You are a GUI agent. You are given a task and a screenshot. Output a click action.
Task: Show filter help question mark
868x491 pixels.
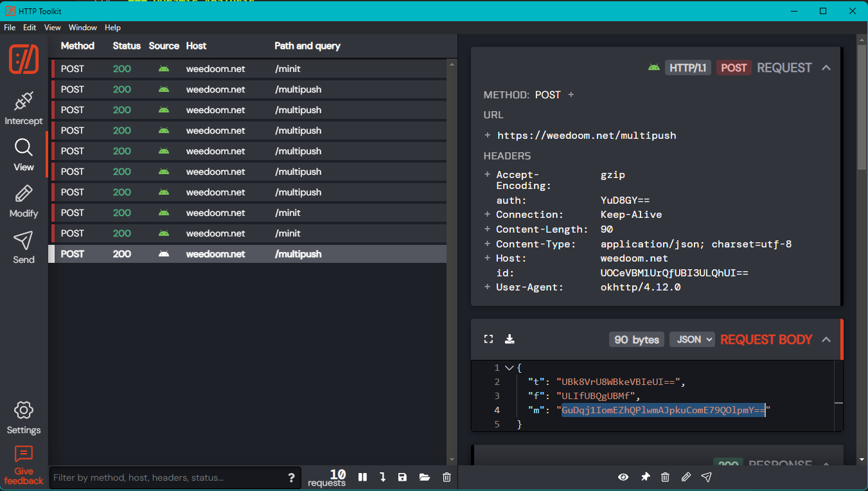pyautogui.click(x=291, y=478)
